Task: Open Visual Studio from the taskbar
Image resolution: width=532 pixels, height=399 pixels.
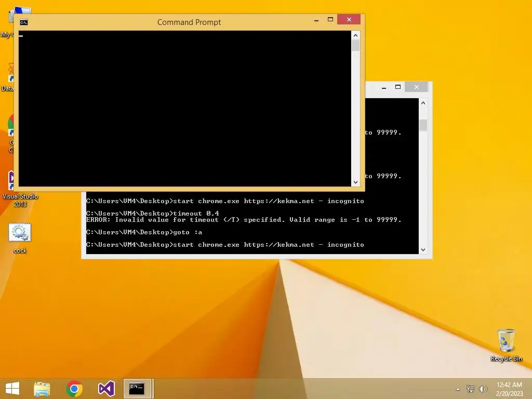Action: point(107,389)
